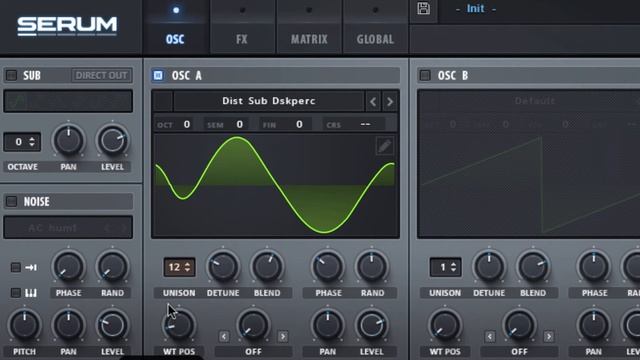Image resolution: width=640 pixels, height=360 pixels.
Task: Click the OSC A waveform display
Action: (275, 185)
